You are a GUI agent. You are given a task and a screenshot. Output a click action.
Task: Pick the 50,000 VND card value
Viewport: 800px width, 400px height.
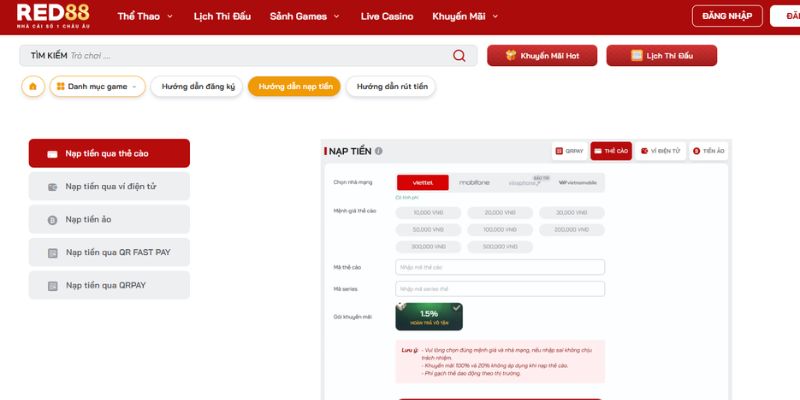tap(428, 230)
